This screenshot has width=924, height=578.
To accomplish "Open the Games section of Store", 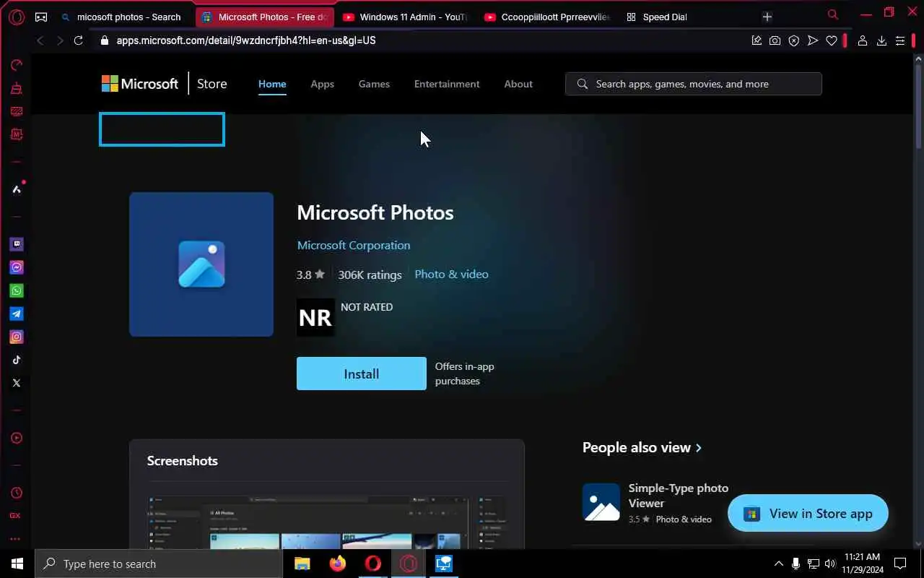I will (x=374, y=84).
